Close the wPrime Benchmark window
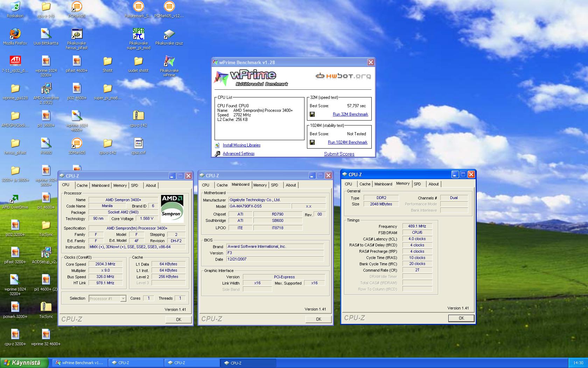 pos(371,62)
